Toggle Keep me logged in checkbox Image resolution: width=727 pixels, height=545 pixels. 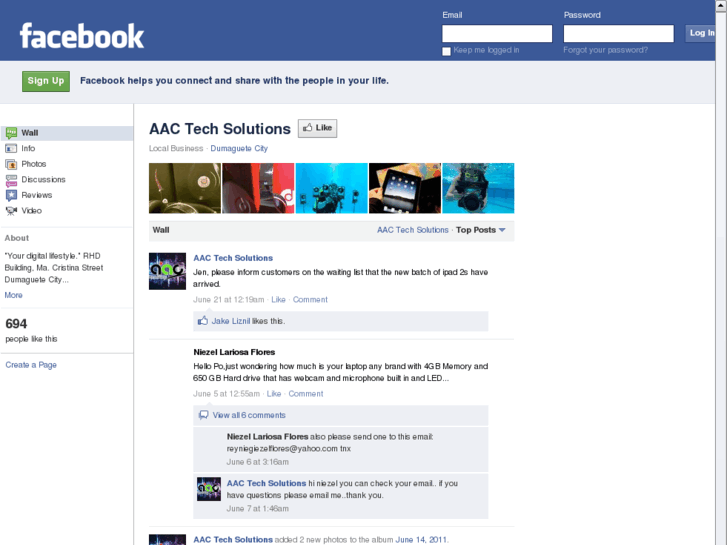(446, 51)
